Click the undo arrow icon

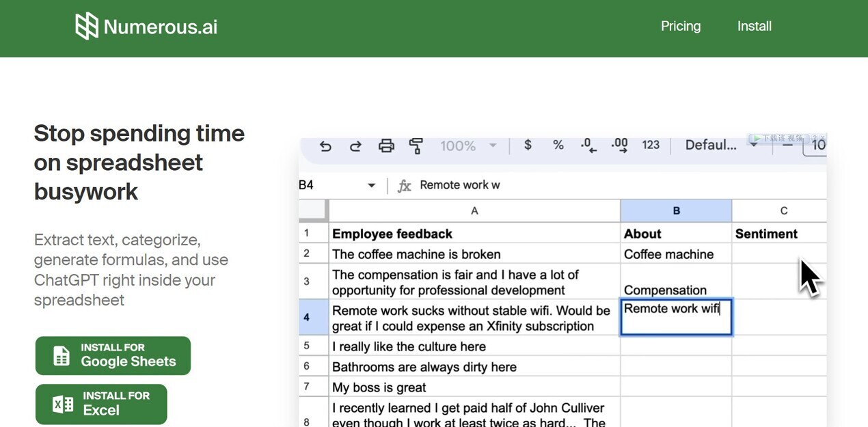[325, 146]
